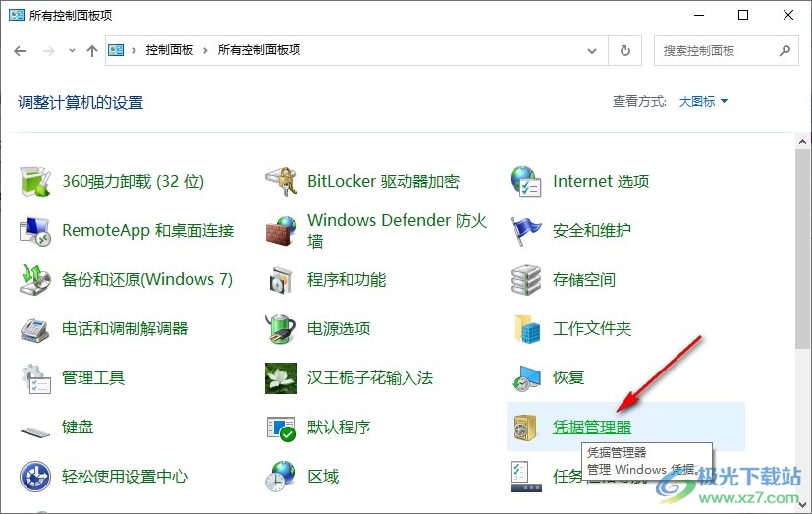Go forward with the forward arrow
Screen dimensions: 812x514
(49, 51)
